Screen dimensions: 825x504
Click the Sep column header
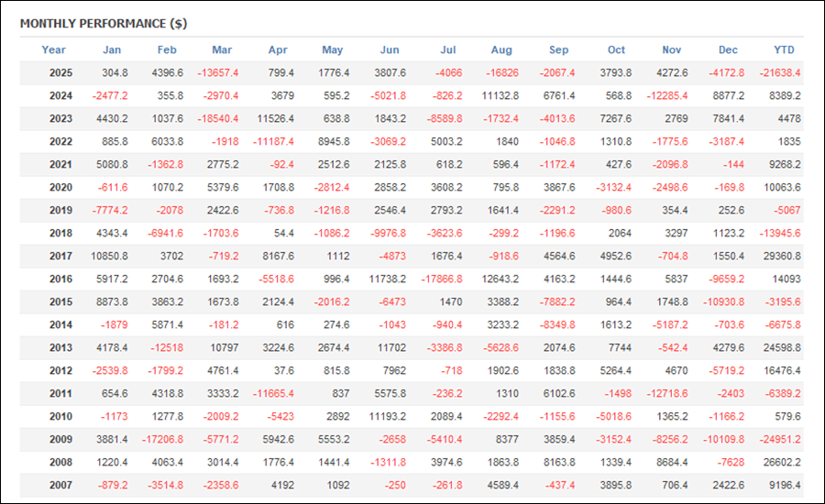(x=558, y=49)
